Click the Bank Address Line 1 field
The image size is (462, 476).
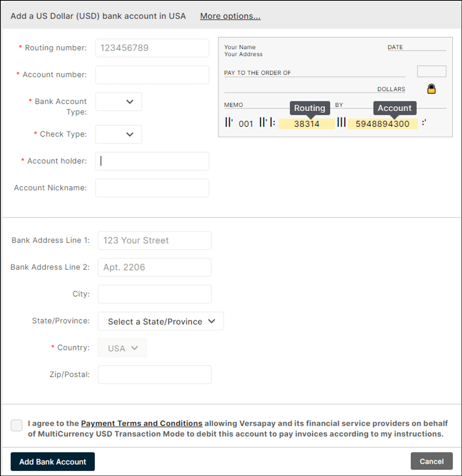click(x=155, y=240)
